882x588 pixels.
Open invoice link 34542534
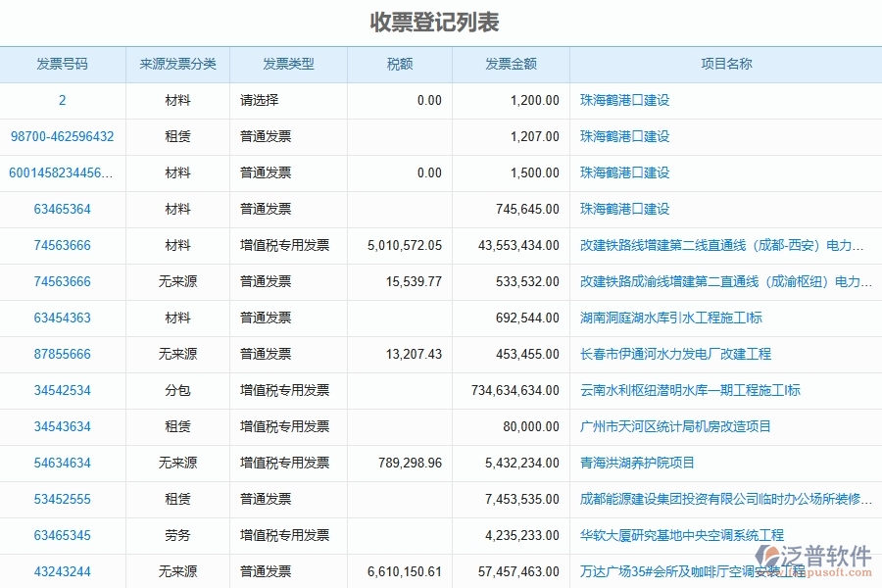62,390
